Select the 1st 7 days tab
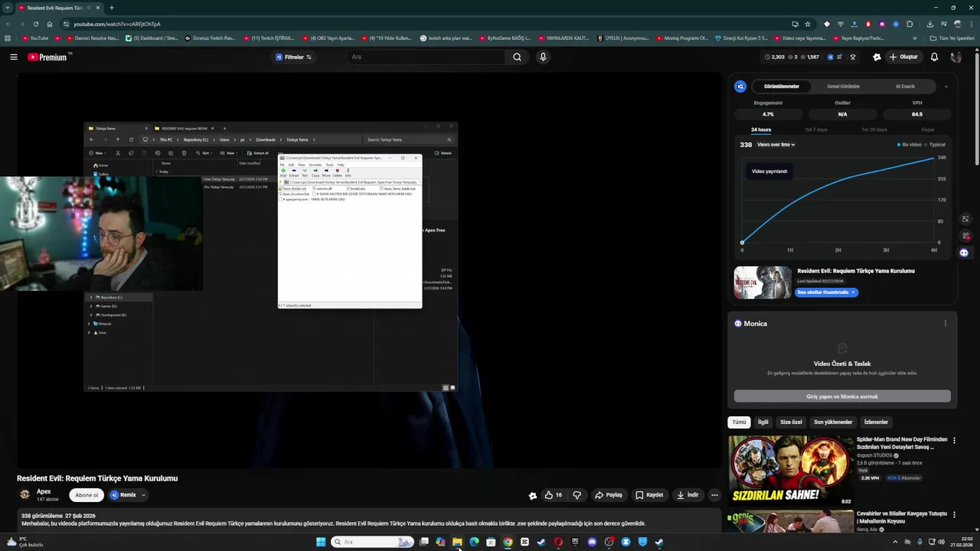Screen dimensions: 980x551 [816, 129]
